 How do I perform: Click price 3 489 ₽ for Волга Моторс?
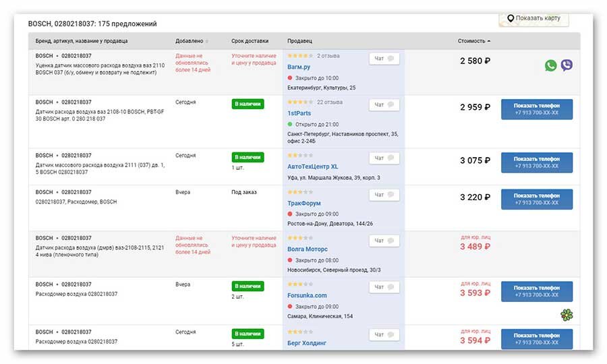[475, 247]
